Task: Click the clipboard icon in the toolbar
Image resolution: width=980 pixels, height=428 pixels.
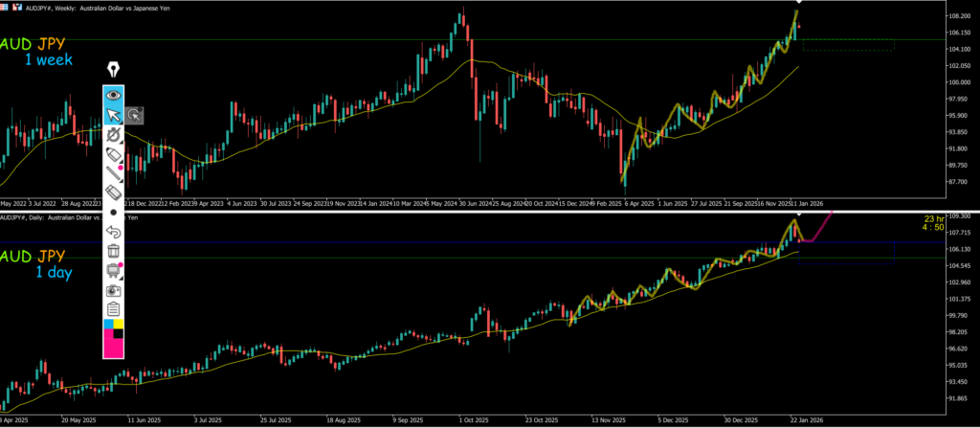Action: pos(113,308)
